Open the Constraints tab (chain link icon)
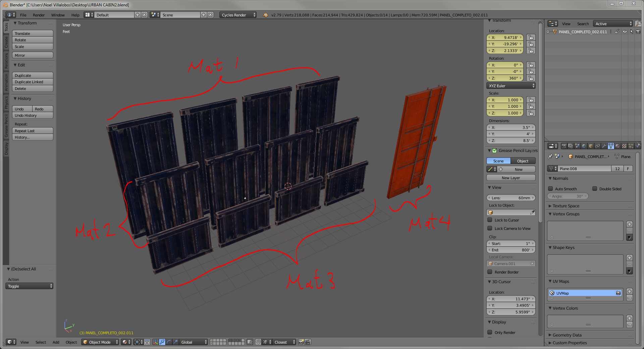This screenshot has height=349, width=644. tap(597, 146)
